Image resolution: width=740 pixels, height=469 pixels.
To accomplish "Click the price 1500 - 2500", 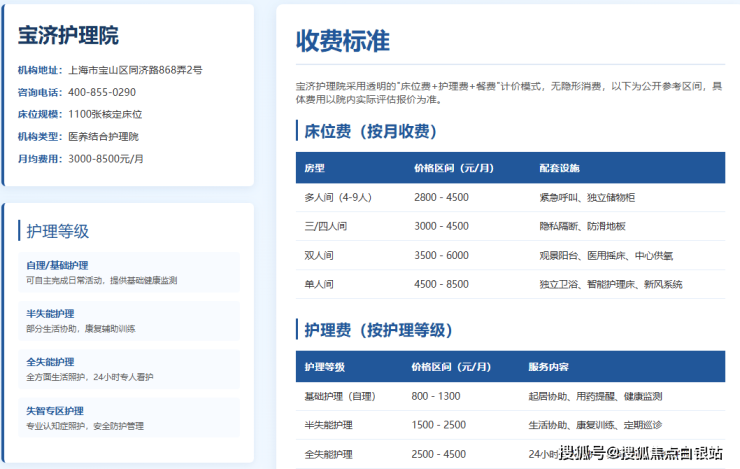I will point(438,425).
